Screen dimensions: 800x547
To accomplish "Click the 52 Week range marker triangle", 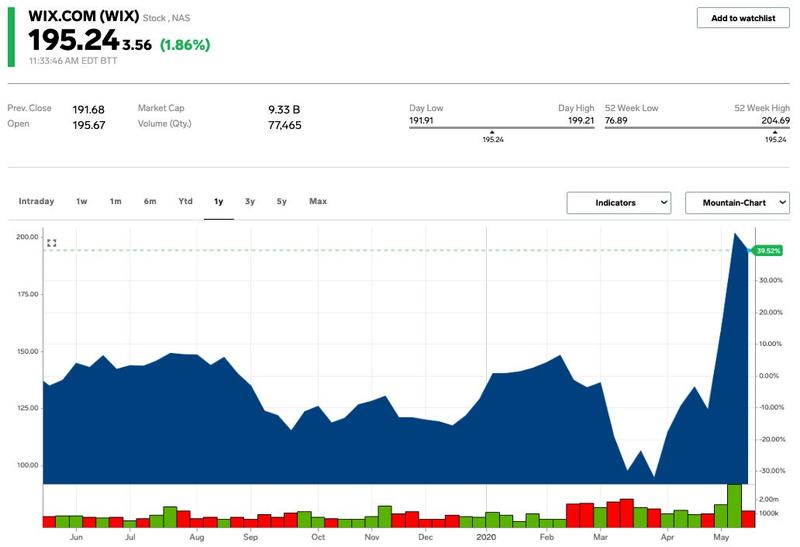I will click(776, 130).
